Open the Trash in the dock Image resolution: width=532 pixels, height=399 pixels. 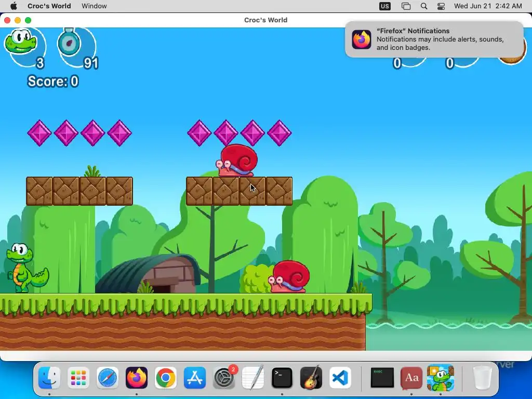pyautogui.click(x=483, y=377)
